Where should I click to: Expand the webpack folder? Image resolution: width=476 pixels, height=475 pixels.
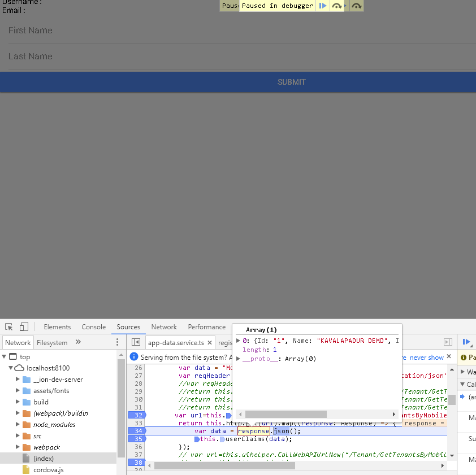[18, 447]
